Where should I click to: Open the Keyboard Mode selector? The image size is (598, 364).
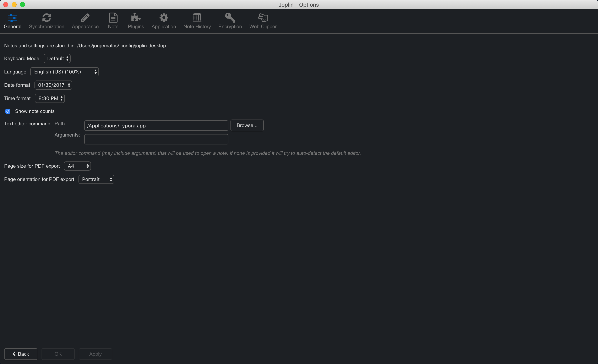[57, 59]
